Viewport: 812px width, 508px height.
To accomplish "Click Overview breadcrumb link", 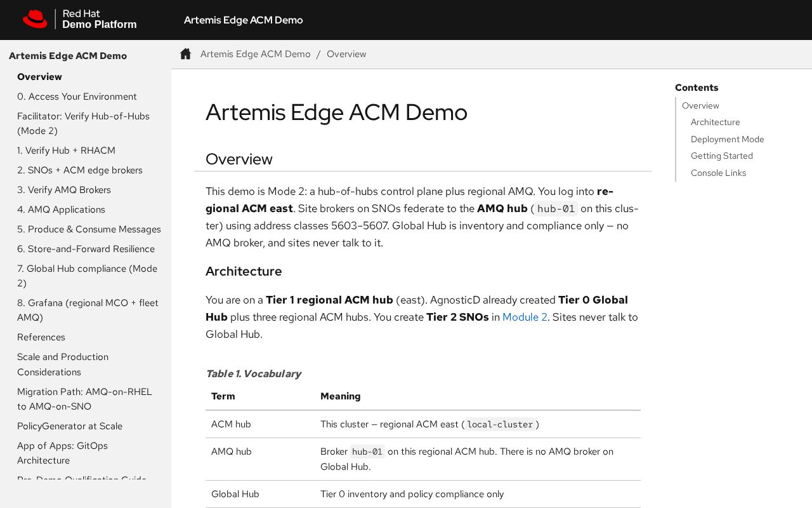I will point(346,54).
